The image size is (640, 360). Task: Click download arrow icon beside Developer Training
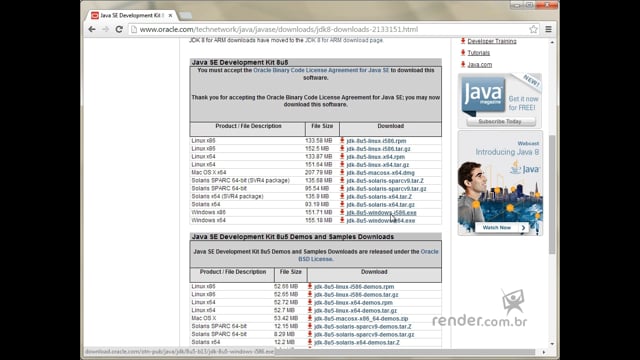click(x=463, y=41)
